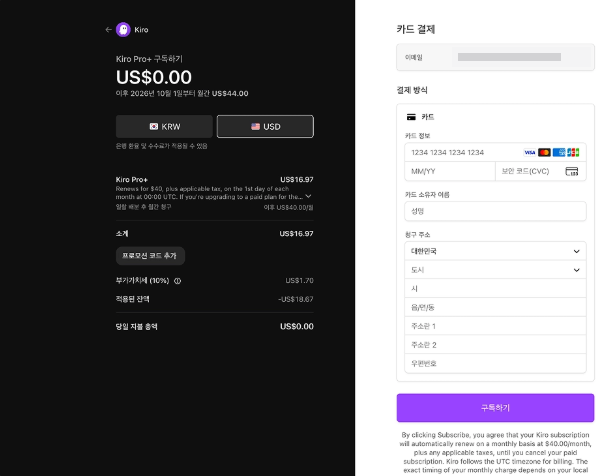596x476 pixels.
Task: Click the 주소란 1 field
Action: 495,326
